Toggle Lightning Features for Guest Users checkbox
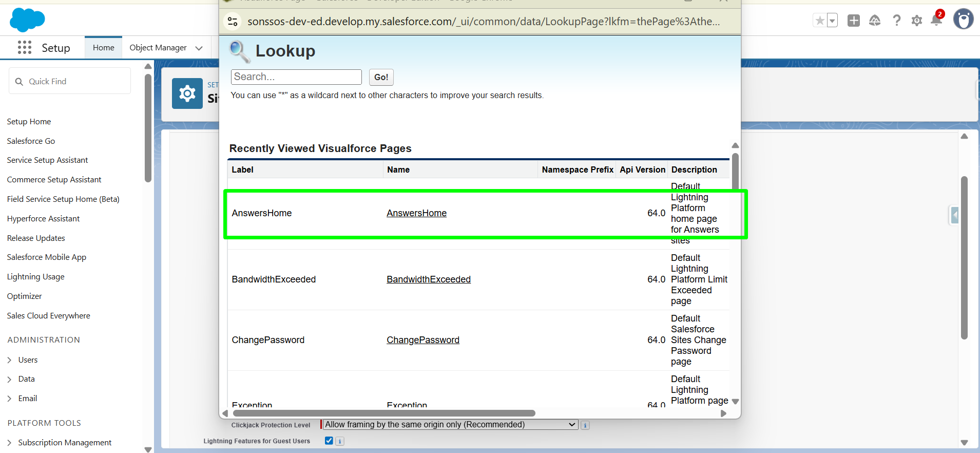Image resolution: width=980 pixels, height=453 pixels. [329, 441]
